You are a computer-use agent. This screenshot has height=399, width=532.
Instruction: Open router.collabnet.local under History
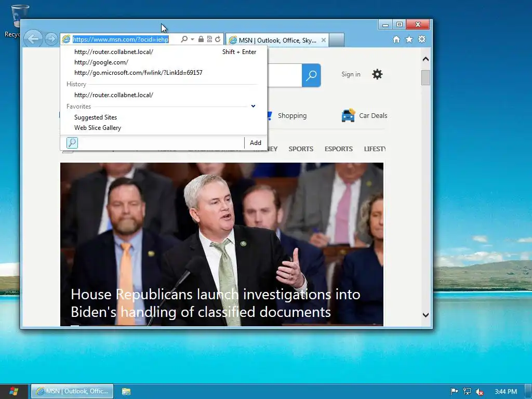coord(164,95)
